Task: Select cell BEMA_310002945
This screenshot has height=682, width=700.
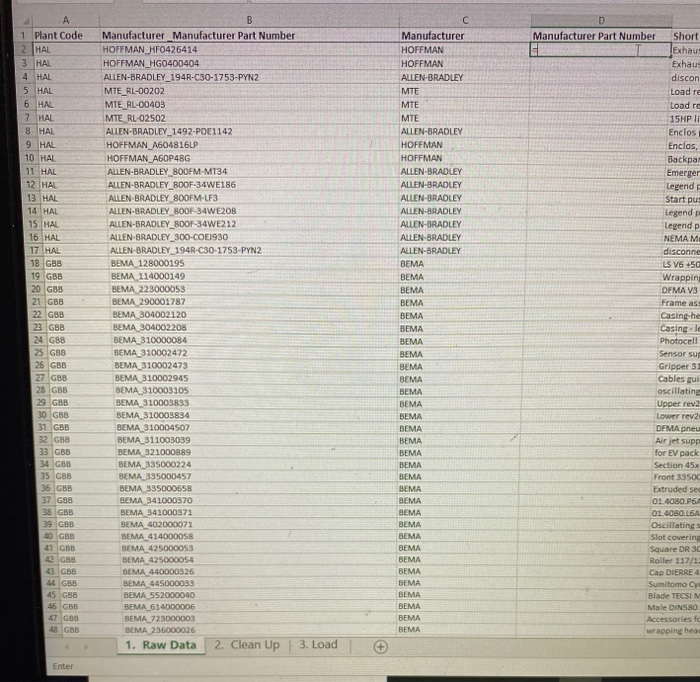Action: [x=256, y=378]
